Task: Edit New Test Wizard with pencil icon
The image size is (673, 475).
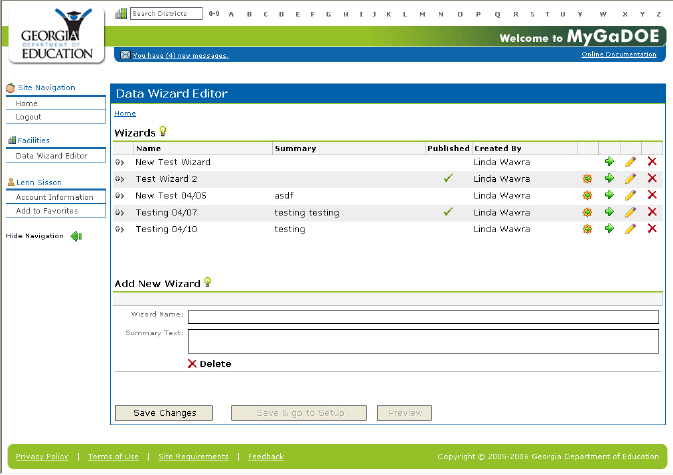Action: tap(630, 162)
